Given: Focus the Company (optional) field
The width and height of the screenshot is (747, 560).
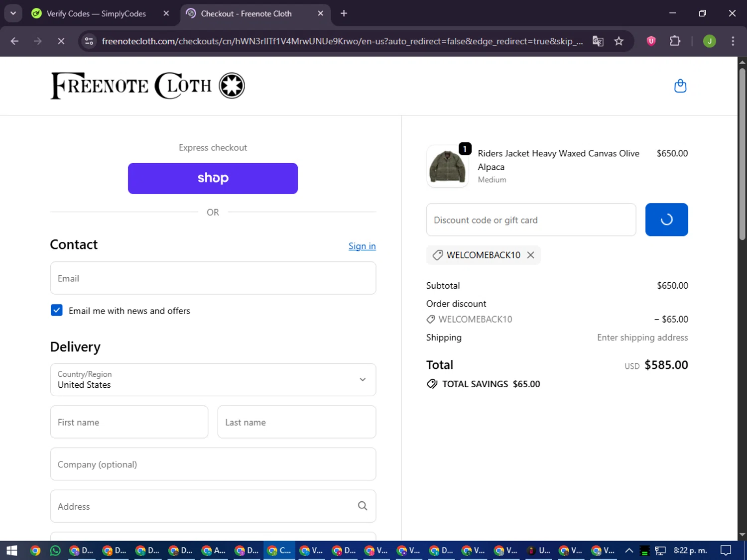Looking at the screenshot, I should click(213, 464).
